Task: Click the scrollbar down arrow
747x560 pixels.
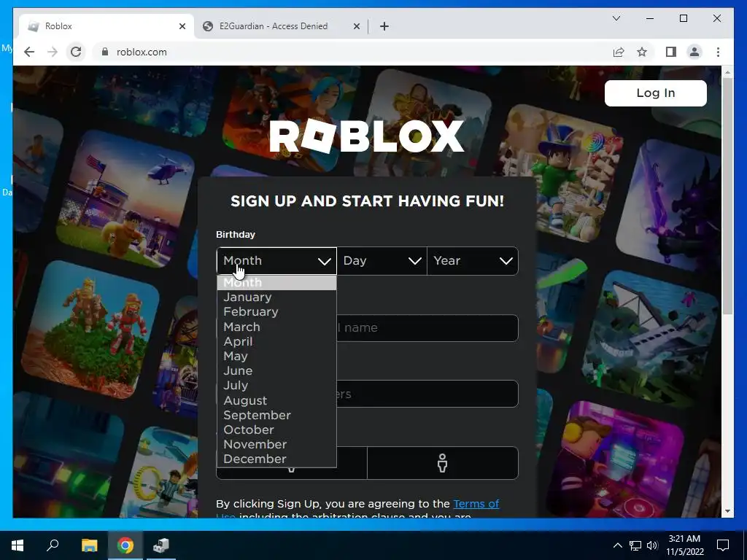Action: tap(727, 511)
